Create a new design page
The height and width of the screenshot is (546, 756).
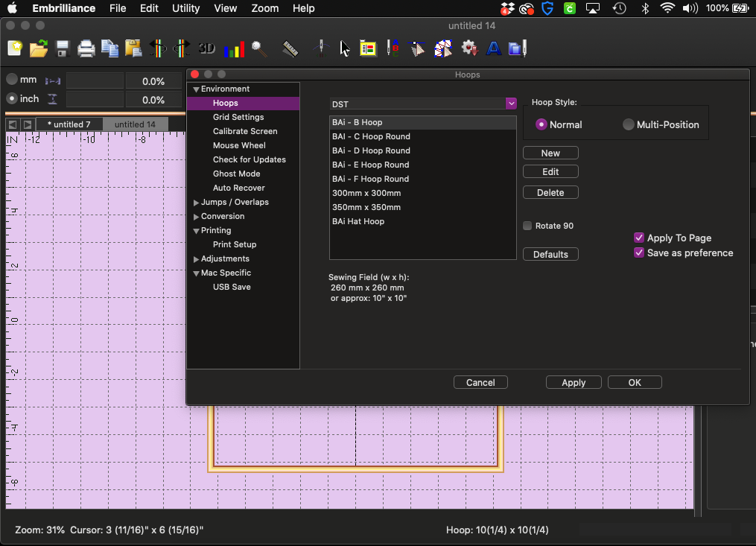click(x=15, y=48)
